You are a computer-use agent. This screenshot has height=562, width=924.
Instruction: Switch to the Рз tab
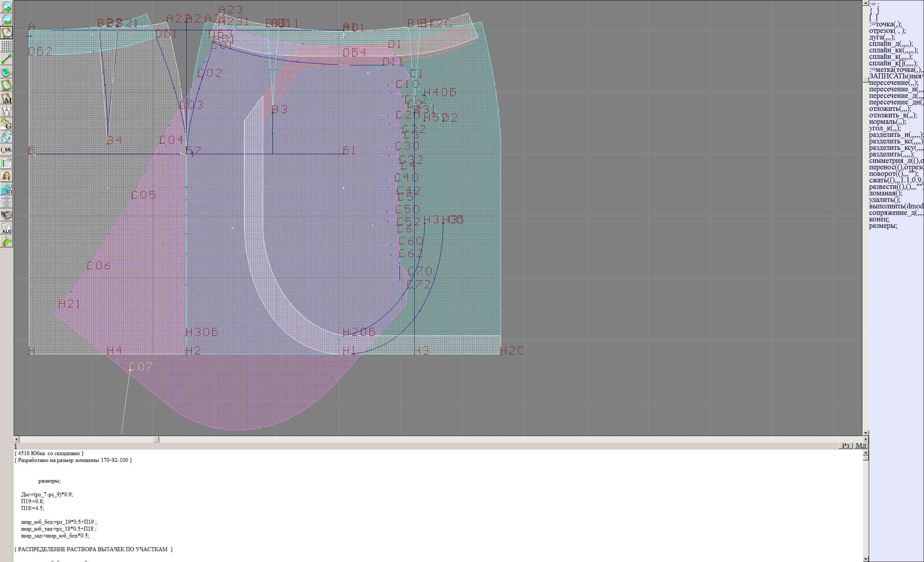pos(845,445)
